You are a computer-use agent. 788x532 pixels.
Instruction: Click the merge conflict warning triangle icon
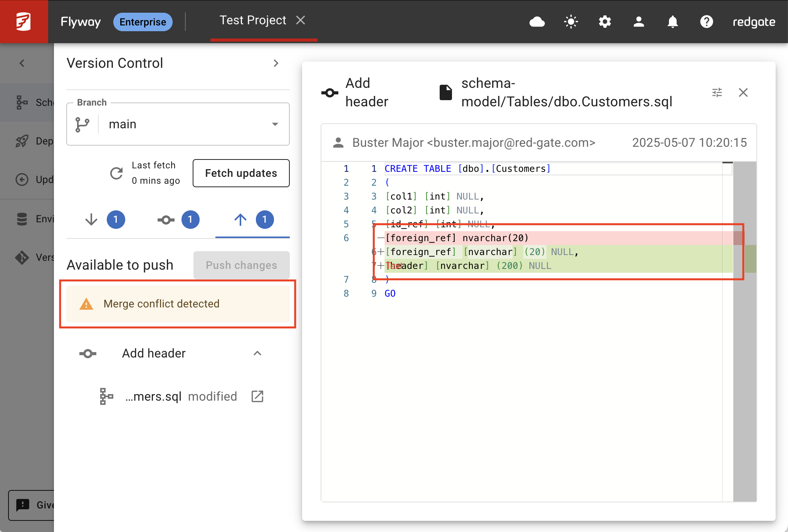click(86, 304)
